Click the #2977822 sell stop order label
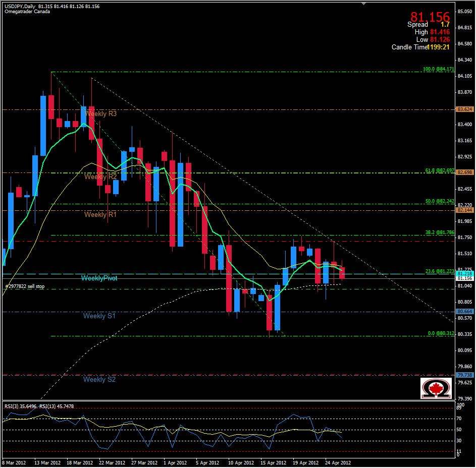This screenshot has height=468, width=476. pos(24,286)
